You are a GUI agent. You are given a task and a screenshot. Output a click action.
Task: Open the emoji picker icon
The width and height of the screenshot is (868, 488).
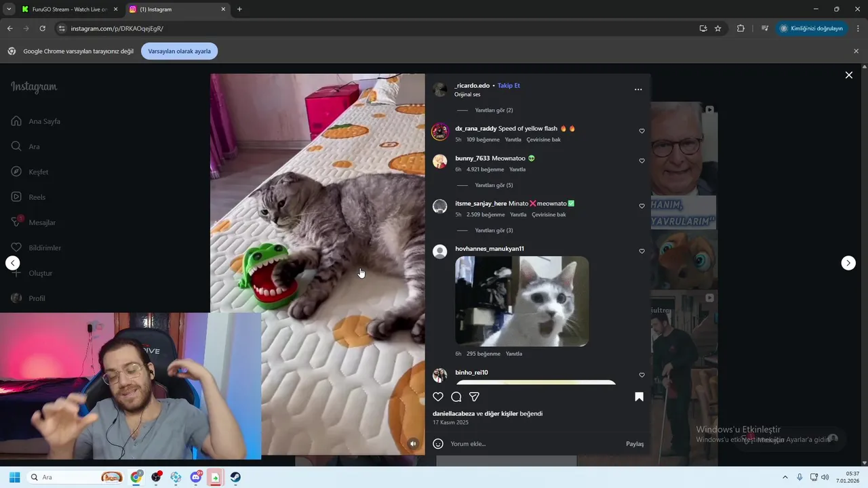[438, 444]
